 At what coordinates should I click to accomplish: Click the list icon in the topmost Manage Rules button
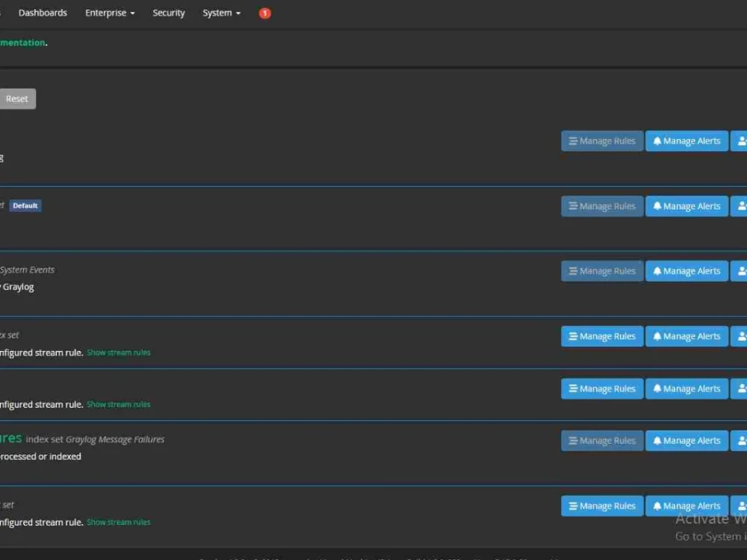[x=572, y=140]
